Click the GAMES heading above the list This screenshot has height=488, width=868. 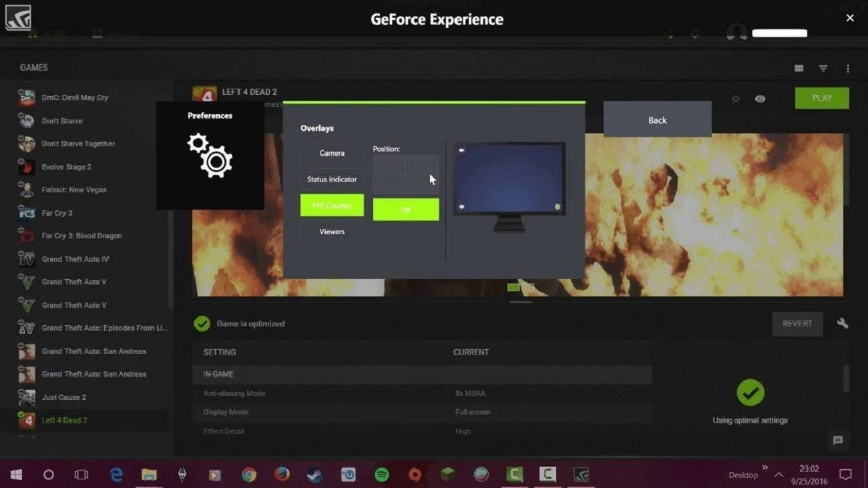tap(34, 67)
